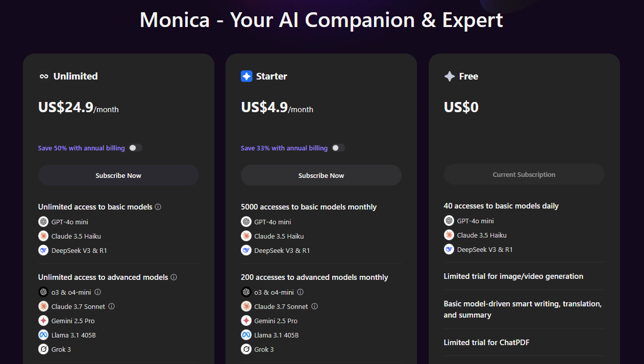Click info icon next to Unlimited access to advanced models
Image resolution: width=644 pixels, height=364 pixels.
(174, 277)
